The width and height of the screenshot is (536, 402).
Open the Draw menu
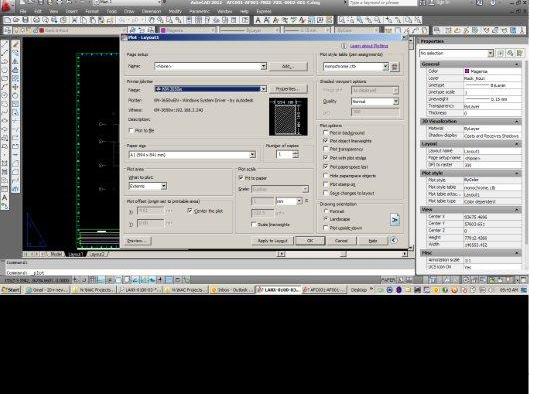coord(129,11)
